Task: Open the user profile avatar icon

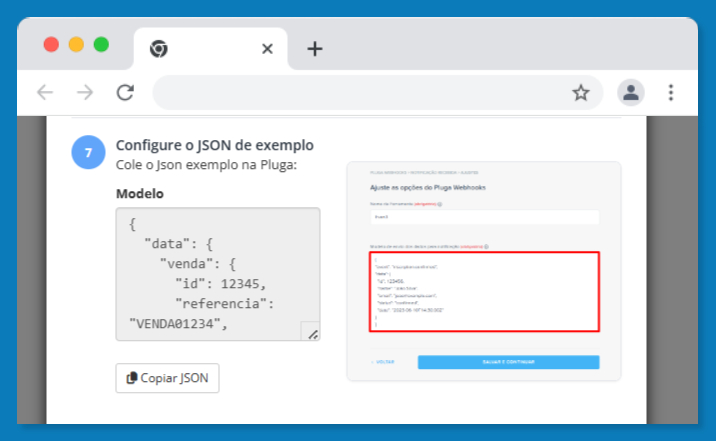Action: click(x=631, y=93)
